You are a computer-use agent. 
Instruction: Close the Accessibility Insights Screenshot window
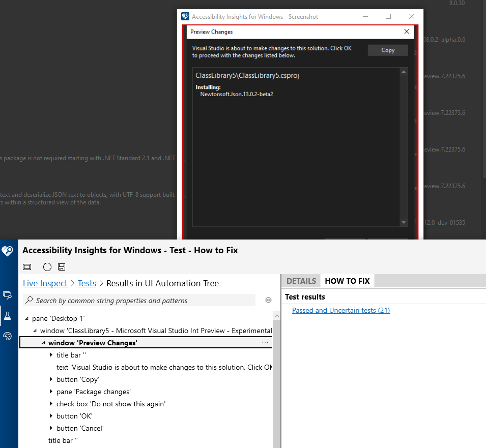pyautogui.click(x=412, y=16)
